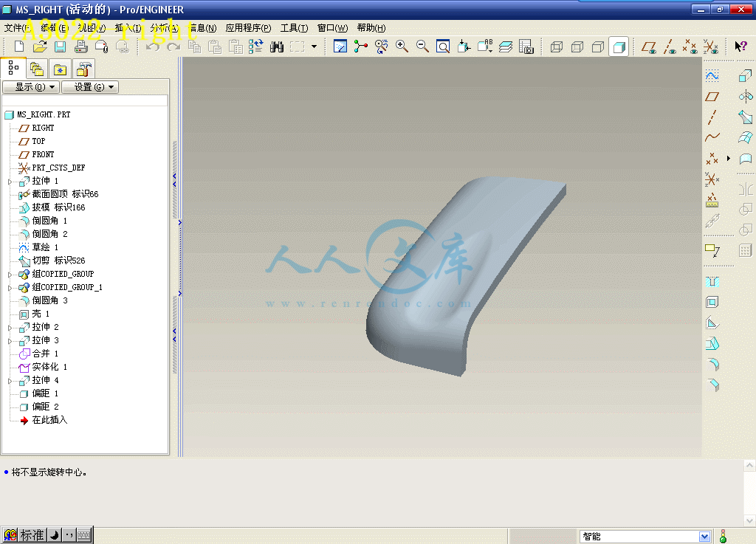Viewport: 756px width, 544px height.
Task: Save the model with floppy disk icon
Action: 60,47
